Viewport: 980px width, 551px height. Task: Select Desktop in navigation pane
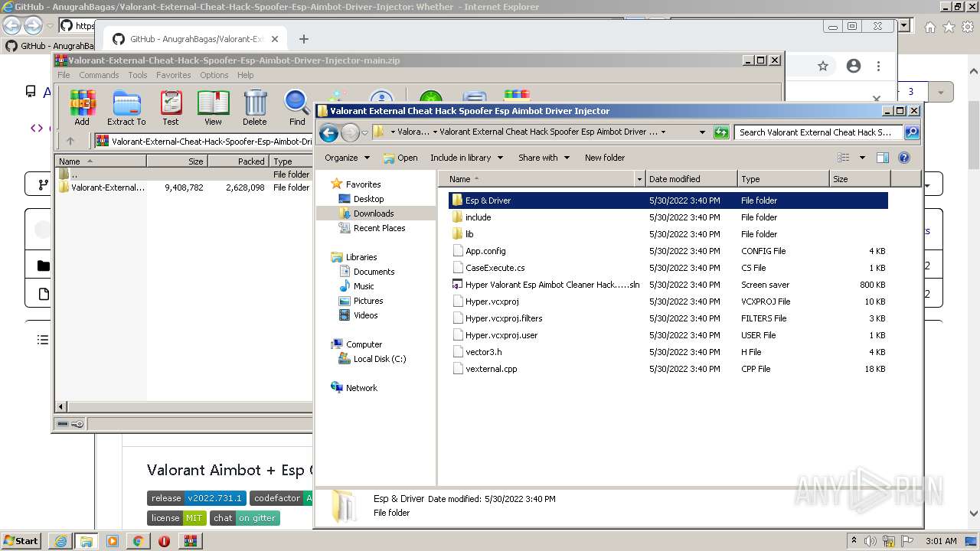coord(361,199)
